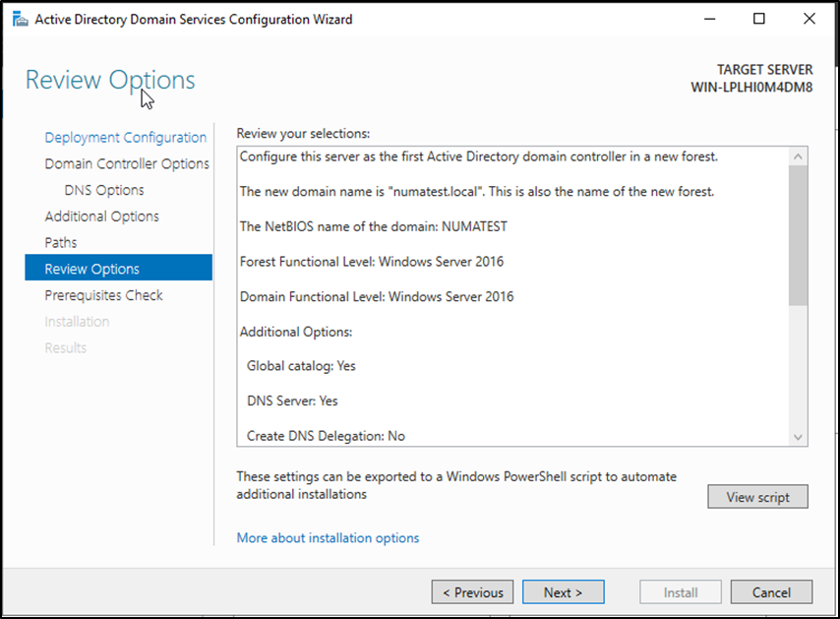This screenshot has width=840, height=619.
Task: Open More about installation options link
Action: (328, 538)
